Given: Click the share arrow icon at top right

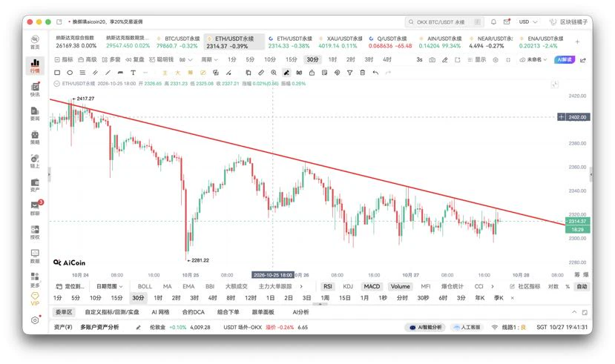Looking at the screenshot, I should coord(583,60).
